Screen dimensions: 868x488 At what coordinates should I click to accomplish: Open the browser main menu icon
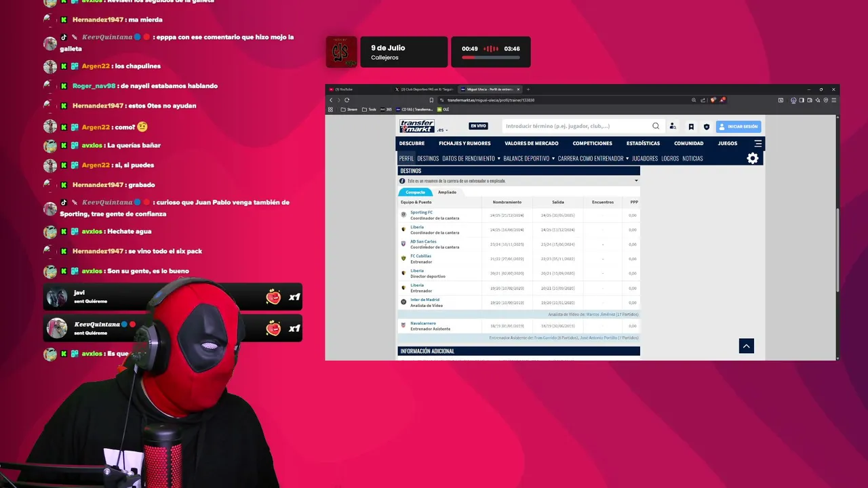(833, 100)
